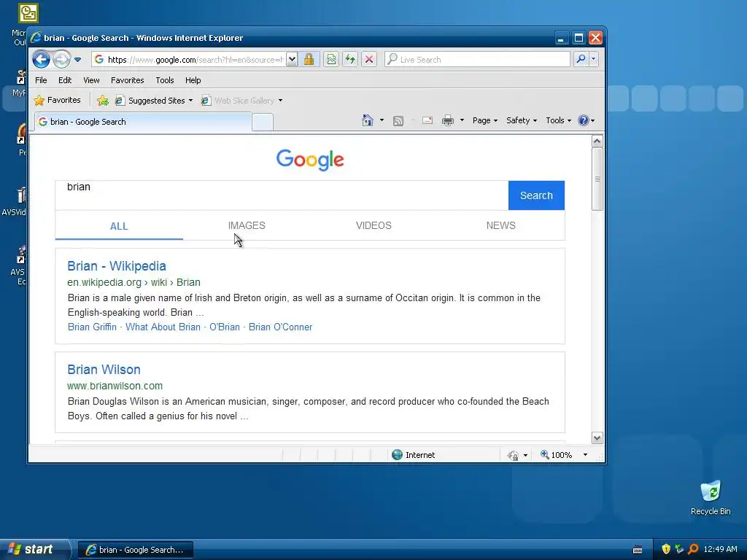
Task: Open Web Slice Gallery dropdown
Action: click(x=242, y=101)
